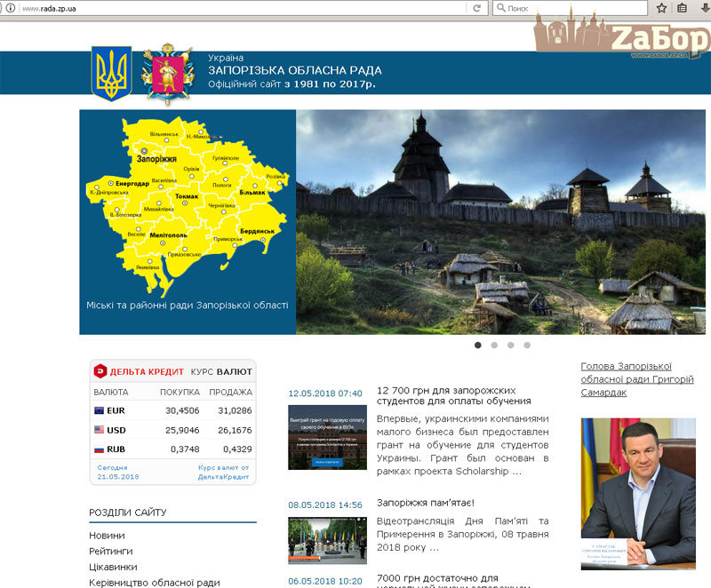
Task: Open the search engine magnifier dropdown
Action: (500, 7)
